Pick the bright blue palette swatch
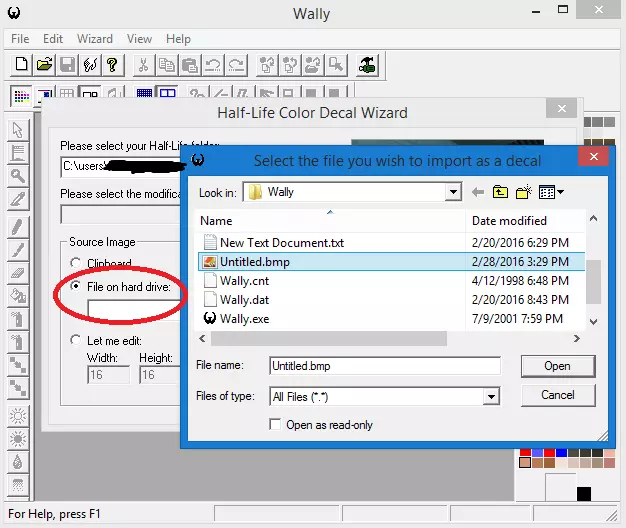 tap(561, 453)
